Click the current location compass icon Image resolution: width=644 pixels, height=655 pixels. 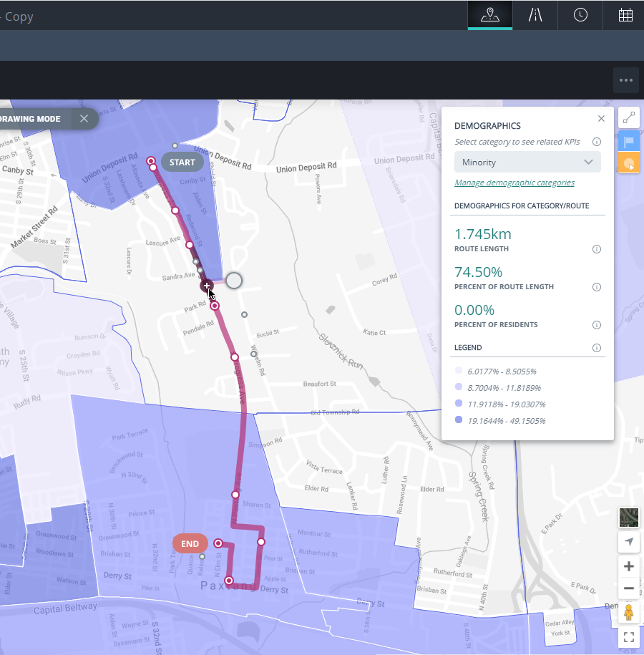[628, 542]
